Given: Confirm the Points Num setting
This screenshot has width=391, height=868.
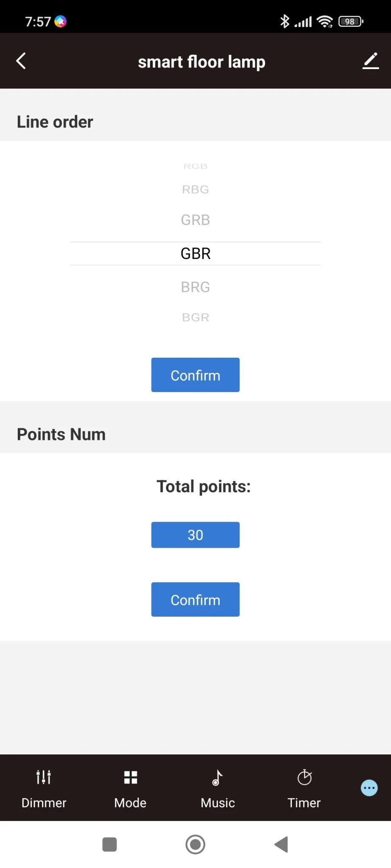Looking at the screenshot, I should pyautogui.click(x=195, y=600).
